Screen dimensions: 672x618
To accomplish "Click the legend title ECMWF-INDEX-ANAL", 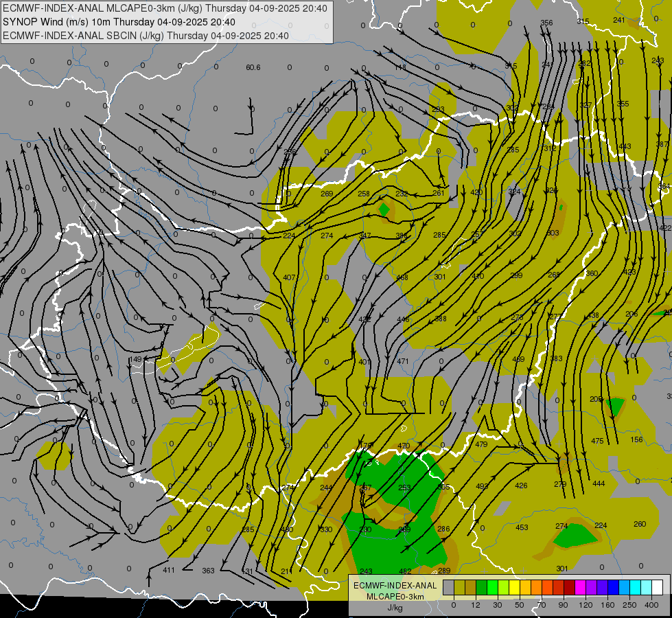I will coord(395,586).
